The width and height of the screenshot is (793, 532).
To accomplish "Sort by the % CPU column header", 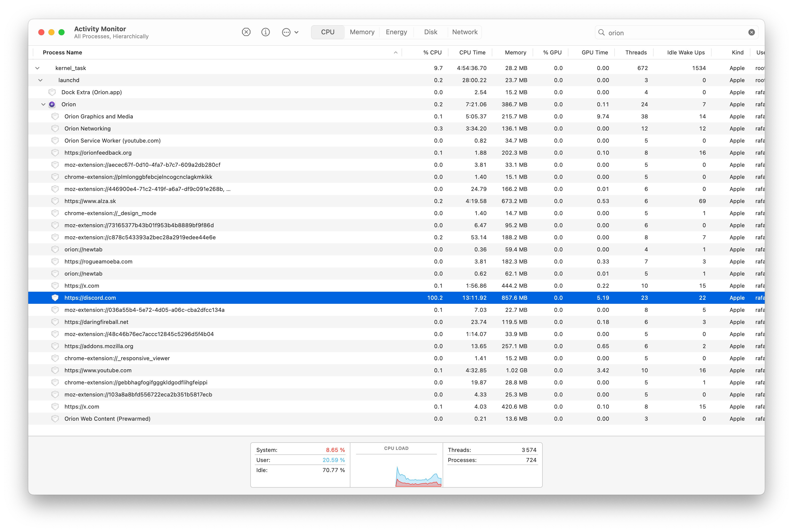I will point(432,52).
